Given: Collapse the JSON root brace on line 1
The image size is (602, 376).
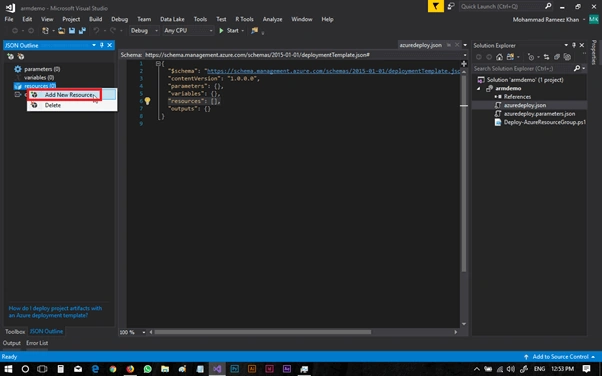Looking at the screenshot, I should pyautogui.click(x=158, y=64).
